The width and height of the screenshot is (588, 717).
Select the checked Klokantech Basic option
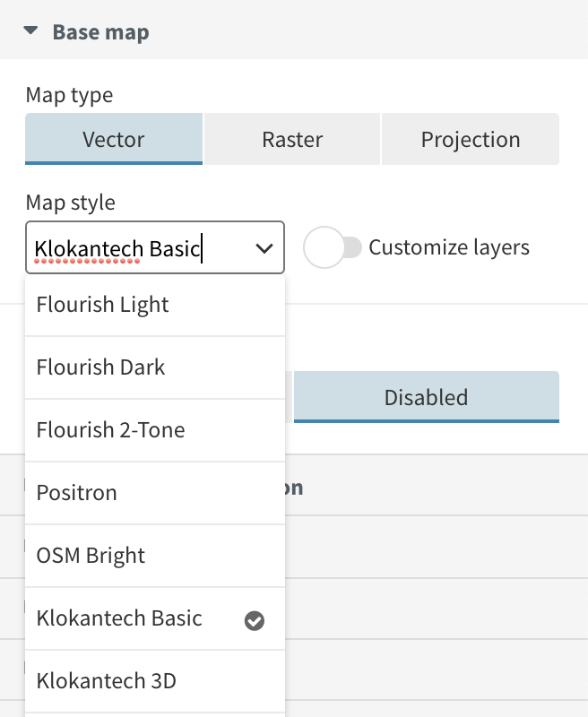[x=155, y=618]
